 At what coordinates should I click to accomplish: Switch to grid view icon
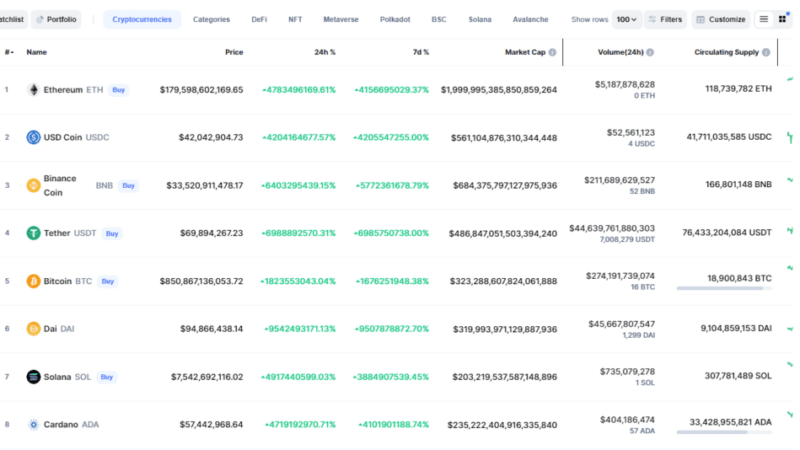click(782, 19)
